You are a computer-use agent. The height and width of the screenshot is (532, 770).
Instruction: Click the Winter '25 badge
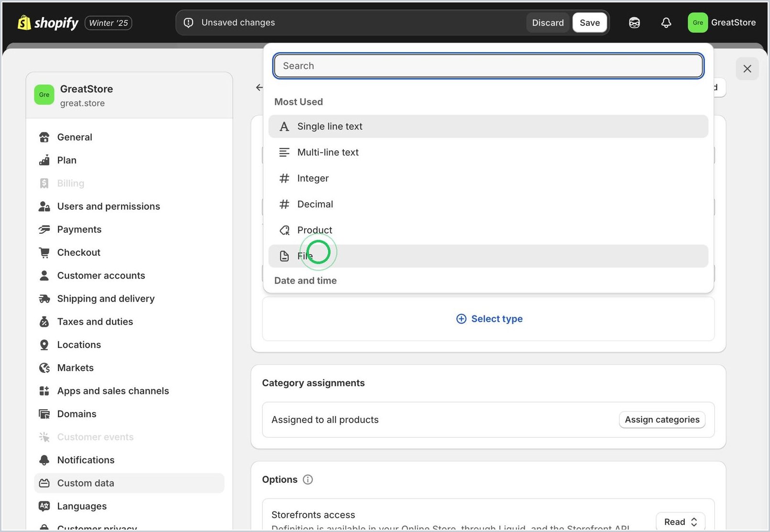point(109,23)
